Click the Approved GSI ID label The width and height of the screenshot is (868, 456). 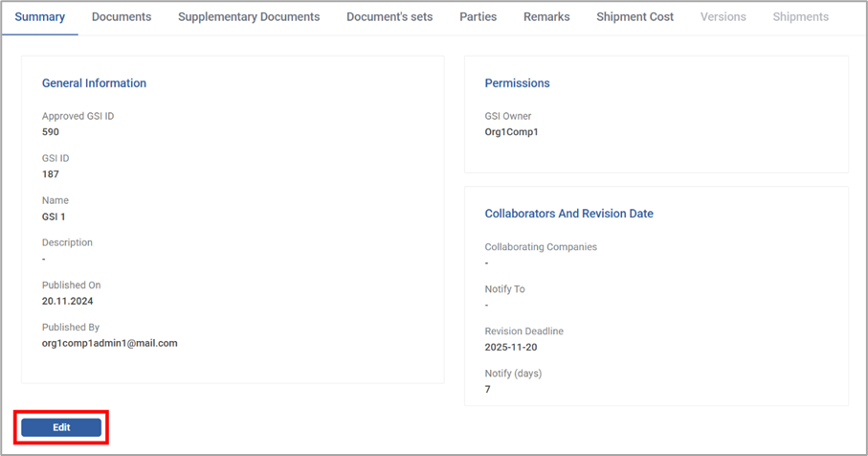point(78,116)
